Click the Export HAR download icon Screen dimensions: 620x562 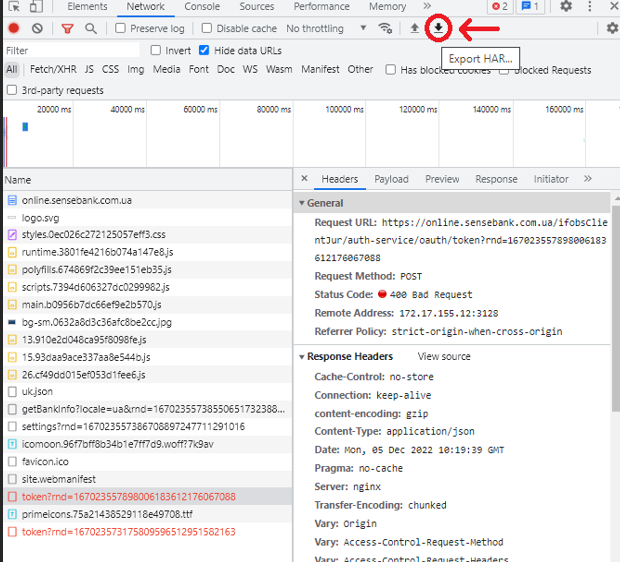438,28
